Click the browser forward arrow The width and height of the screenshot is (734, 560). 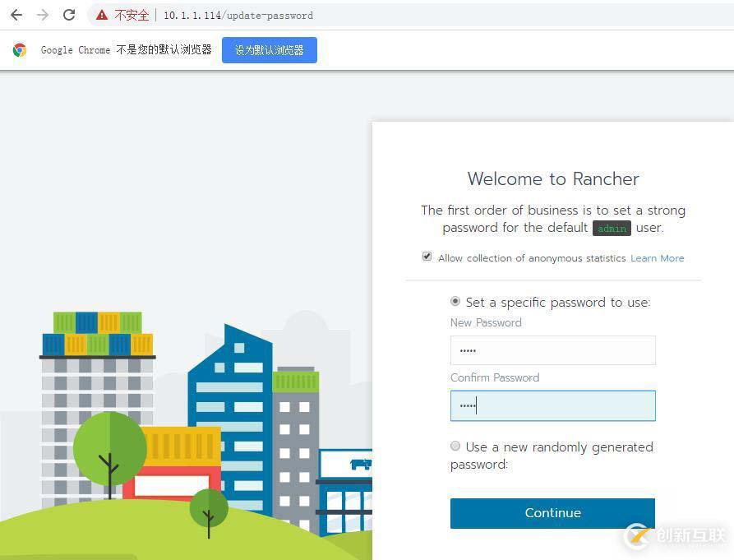point(43,15)
